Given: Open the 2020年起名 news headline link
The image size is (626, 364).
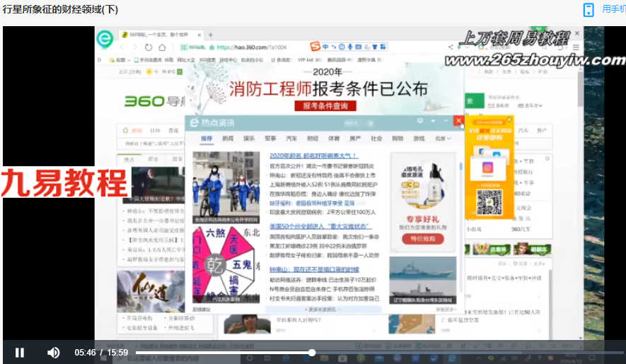Looking at the screenshot, I should click(314, 155).
